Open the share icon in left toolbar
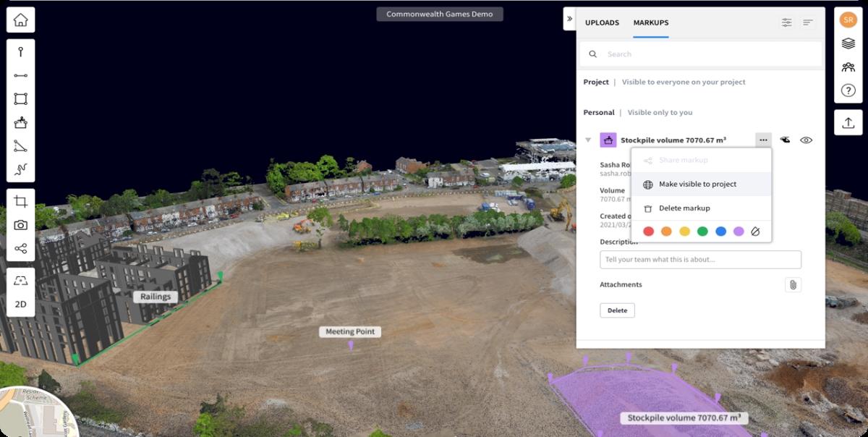The image size is (868, 437). 20,249
